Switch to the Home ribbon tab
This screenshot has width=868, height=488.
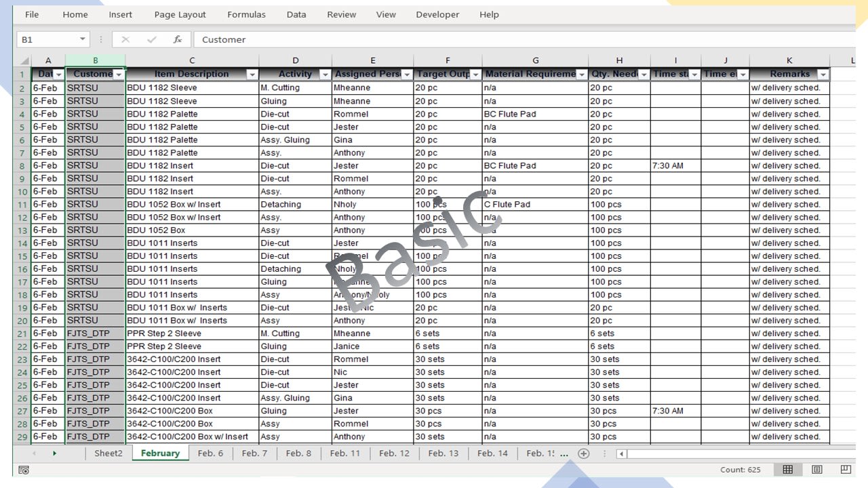(x=75, y=14)
